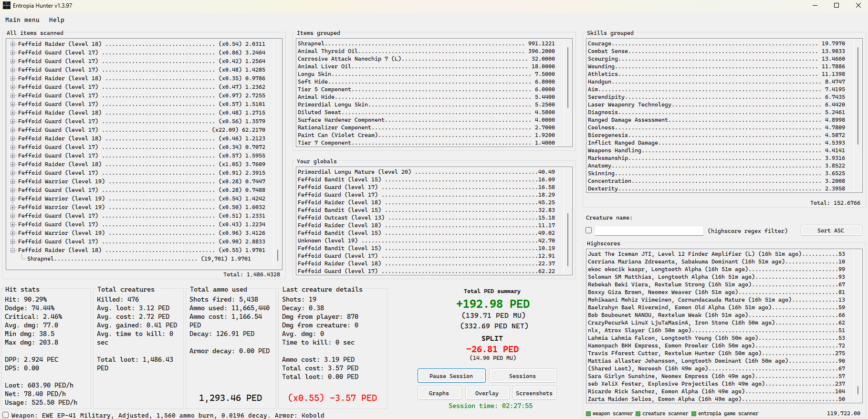Viewport: 868px width, 419px height.
Task: Expand the Feffoid Guard x22.09 loot entry
Action: pos(13,130)
